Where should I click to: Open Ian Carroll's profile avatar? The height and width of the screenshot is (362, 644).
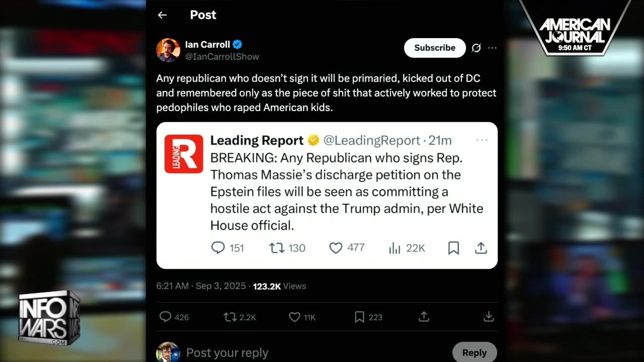(x=168, y=50)
